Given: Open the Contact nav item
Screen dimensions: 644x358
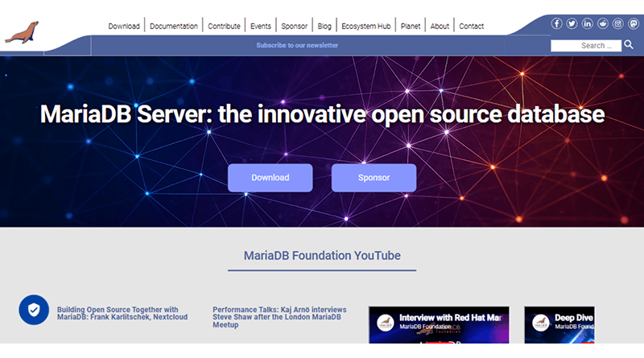Looking at the screenshot, I should 471,27.
